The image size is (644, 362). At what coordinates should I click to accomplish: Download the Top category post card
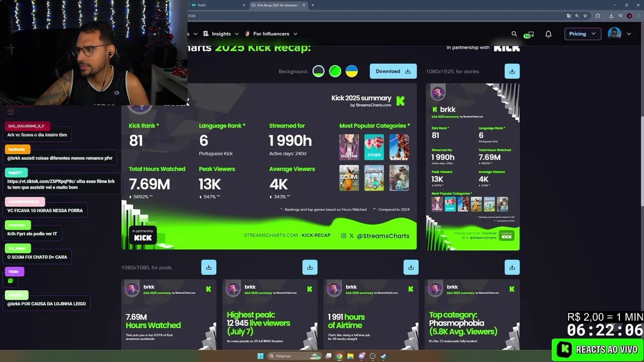512,267
